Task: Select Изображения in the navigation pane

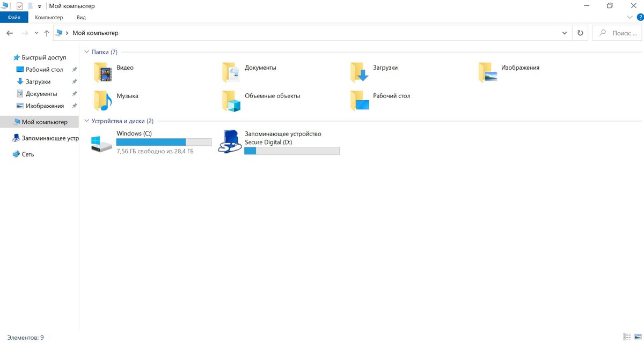Action: (45, 106)
